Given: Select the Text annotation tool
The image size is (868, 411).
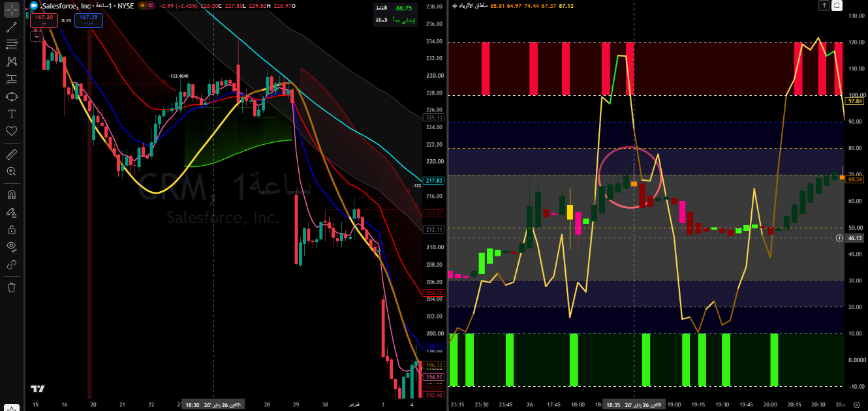Looking at the screenshot, I should pyautogui.click(x=11, y=114).
